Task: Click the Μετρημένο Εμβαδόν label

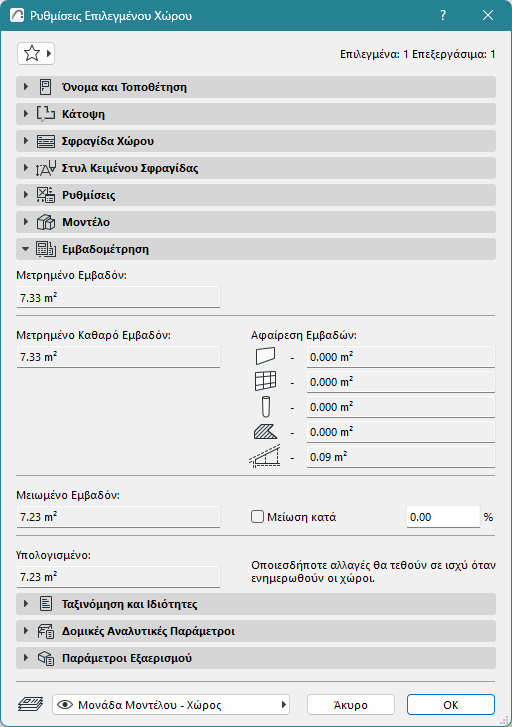Action: pos(71,275)
